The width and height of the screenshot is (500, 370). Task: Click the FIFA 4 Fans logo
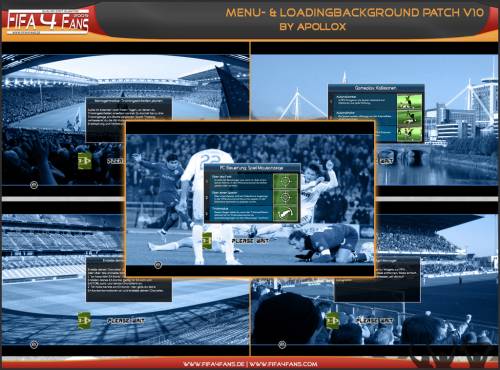tap(48, 22)
